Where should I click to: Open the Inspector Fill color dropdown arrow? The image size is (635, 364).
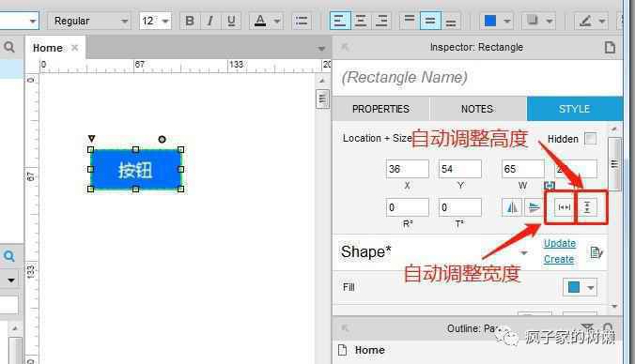591,288
